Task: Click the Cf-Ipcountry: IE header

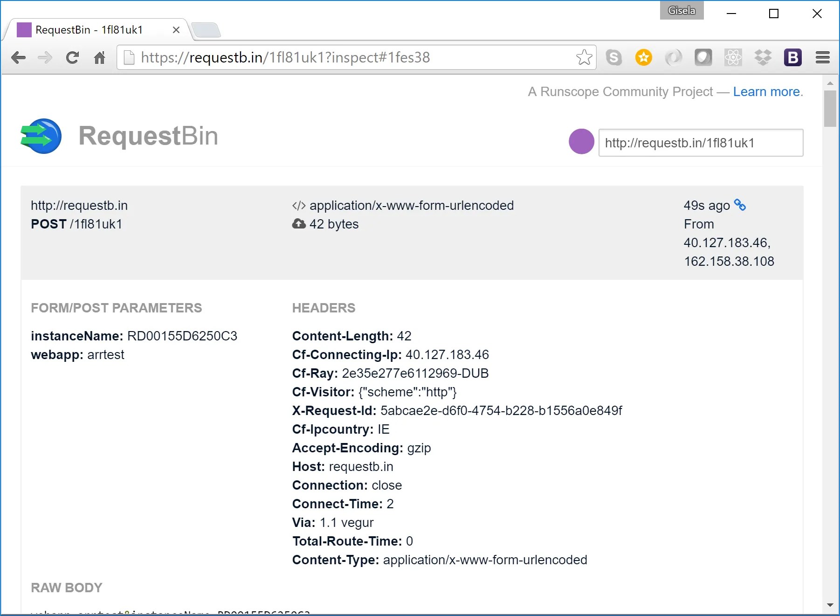Action: (x=341, y=429)
